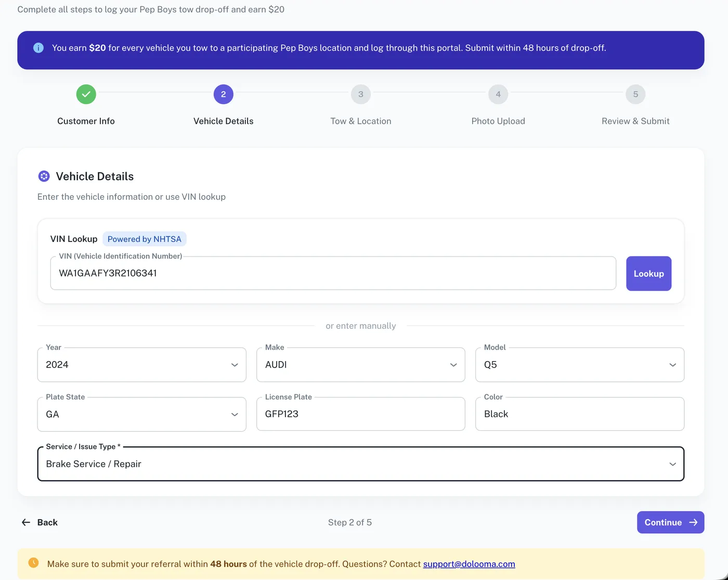Click the step 4 circle indicator

coord(498,94)
